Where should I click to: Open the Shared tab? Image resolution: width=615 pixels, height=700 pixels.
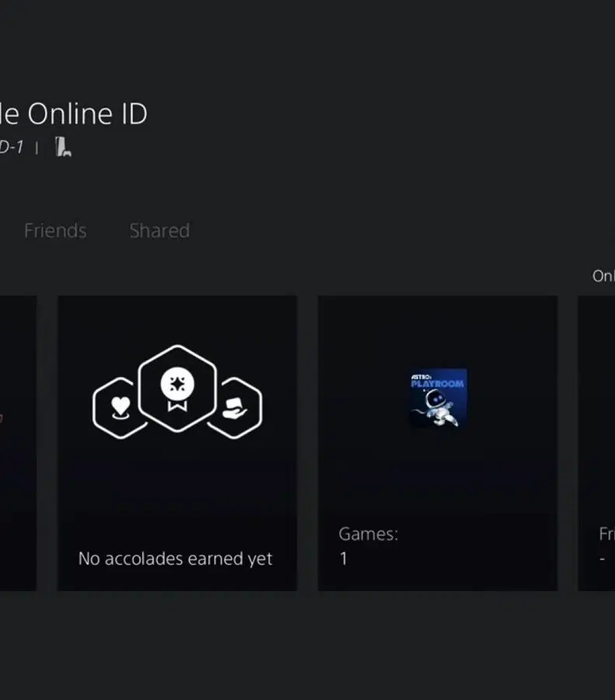(159, 231)
